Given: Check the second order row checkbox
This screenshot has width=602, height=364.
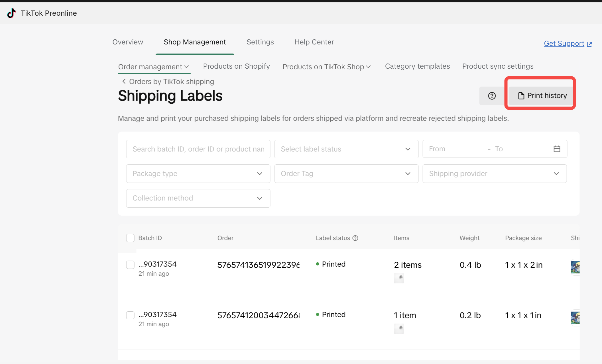Looking at the screenshot, I should click(x=130, y=315).
